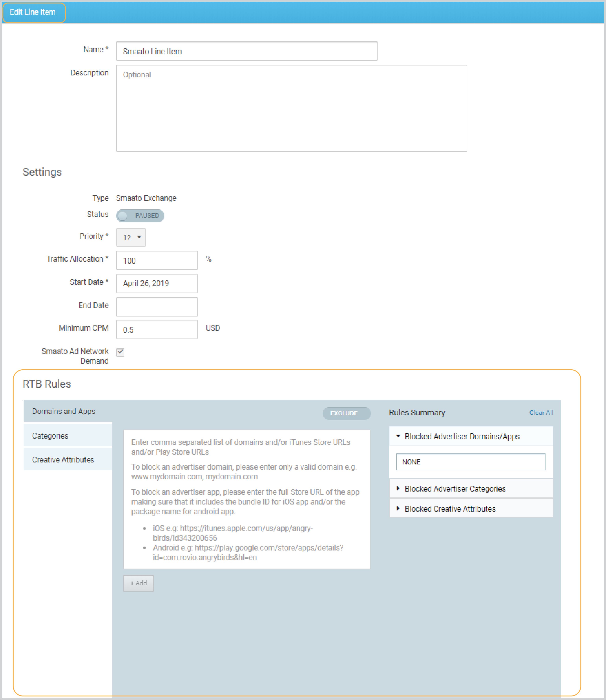Screen dimensions: 606x700
Task: Collapse Blocked Advertiser Domains/Apps section
Action: [x=471, y=436]
